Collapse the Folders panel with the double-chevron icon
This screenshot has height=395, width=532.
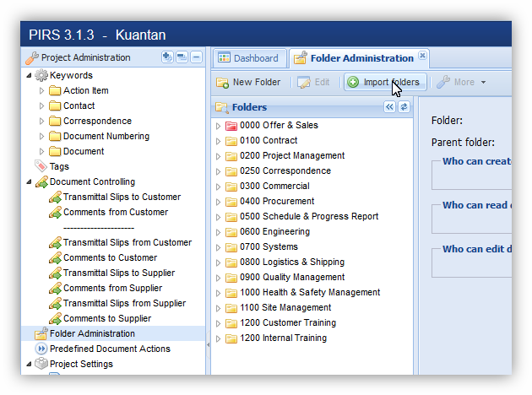pos(389,107)
